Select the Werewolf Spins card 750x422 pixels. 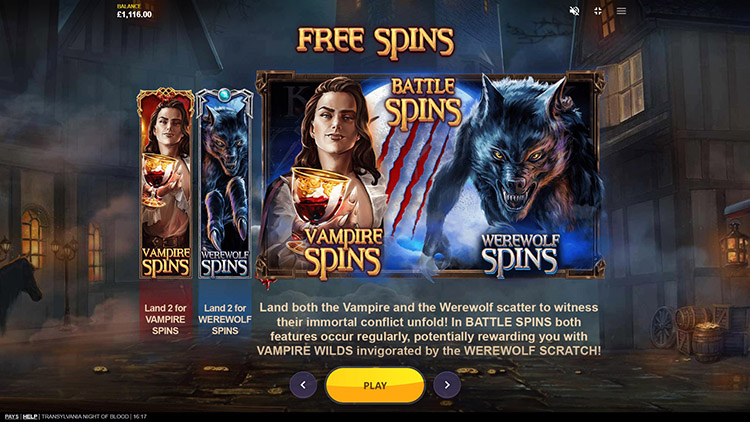click(x=224, y=183)
